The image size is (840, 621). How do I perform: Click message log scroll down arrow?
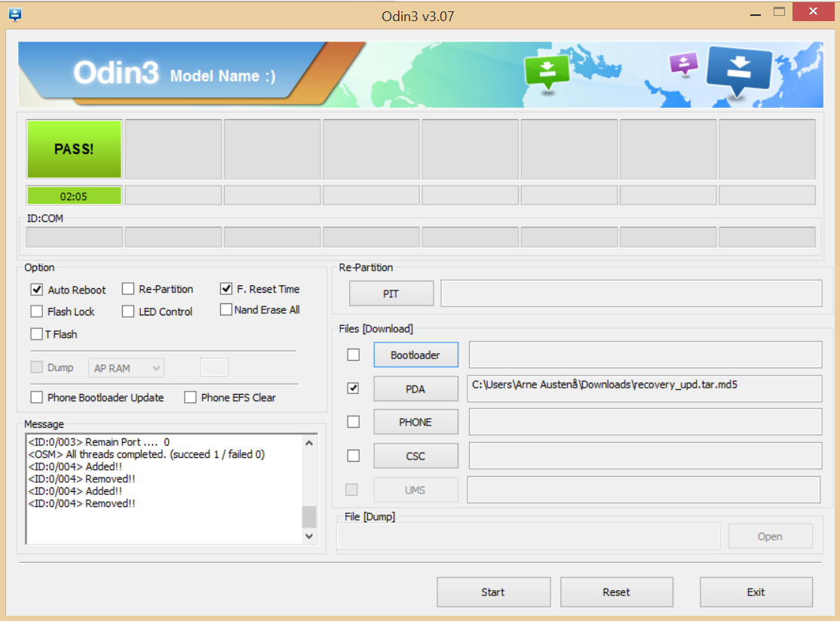[309, 536]
